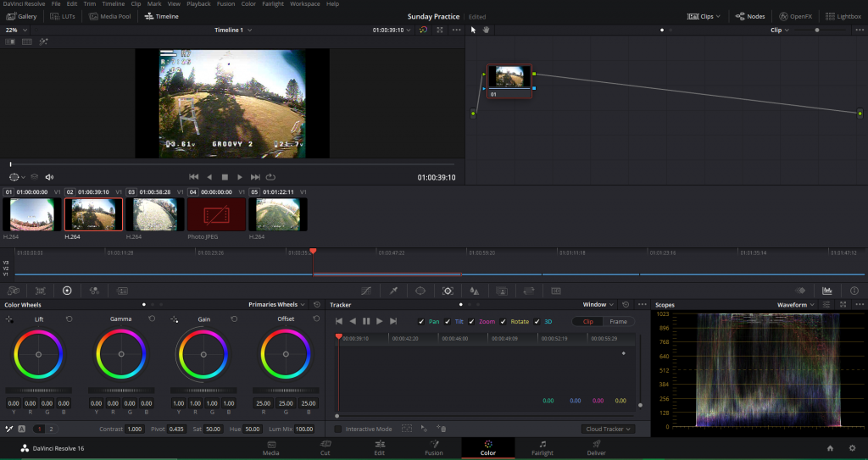Track forward in Tracker panel
Image resolution: width=868 pixels, height=460 pixels.
click(x=380, y=321)
